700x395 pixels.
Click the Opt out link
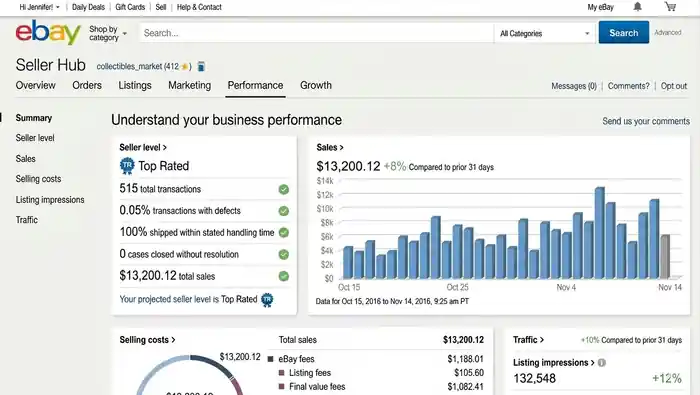[674, 86]
